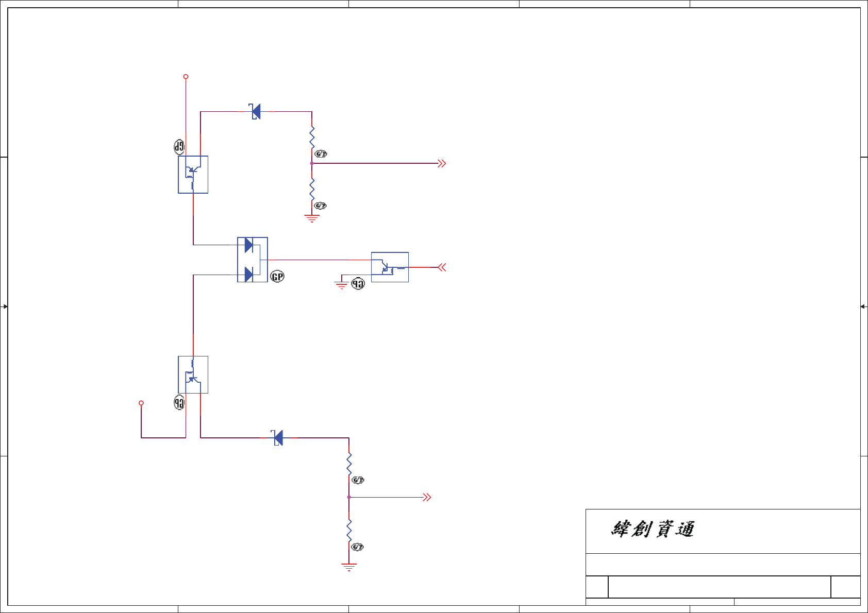Viewport: 868px width, 613px height.
Task: Click the ground symbol under upper divider
Action: pyautogui.click(x=312, y=218)
